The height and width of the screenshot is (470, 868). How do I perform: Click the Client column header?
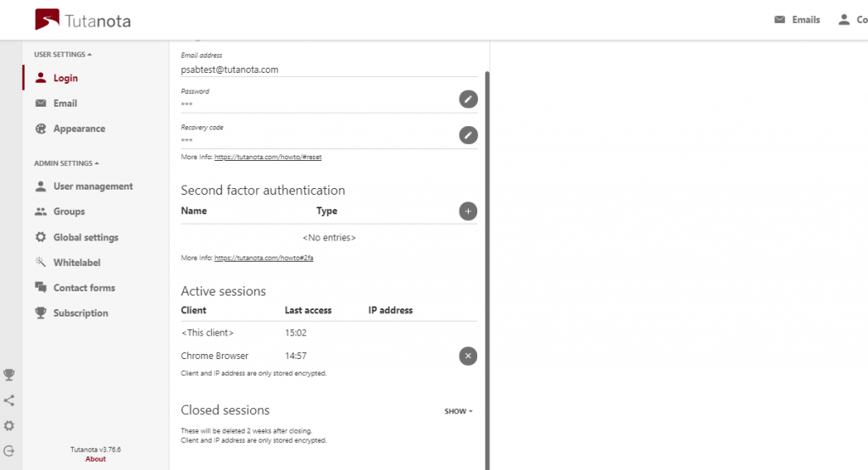[193, 310]
